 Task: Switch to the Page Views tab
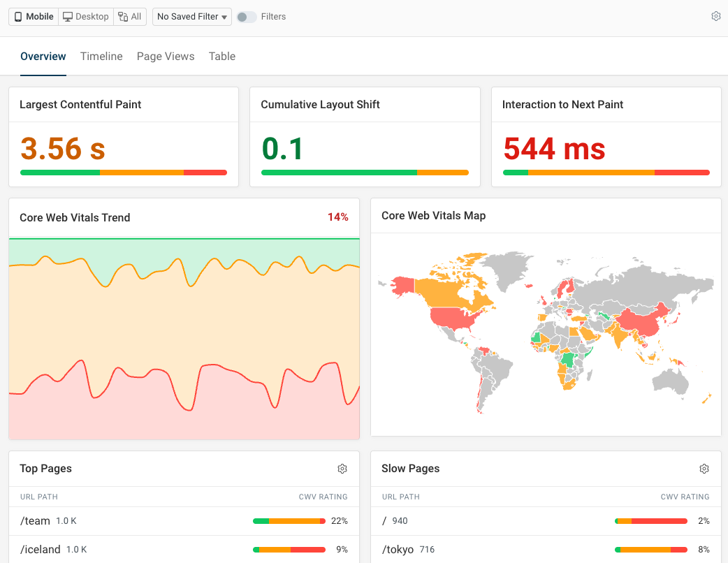166,57
